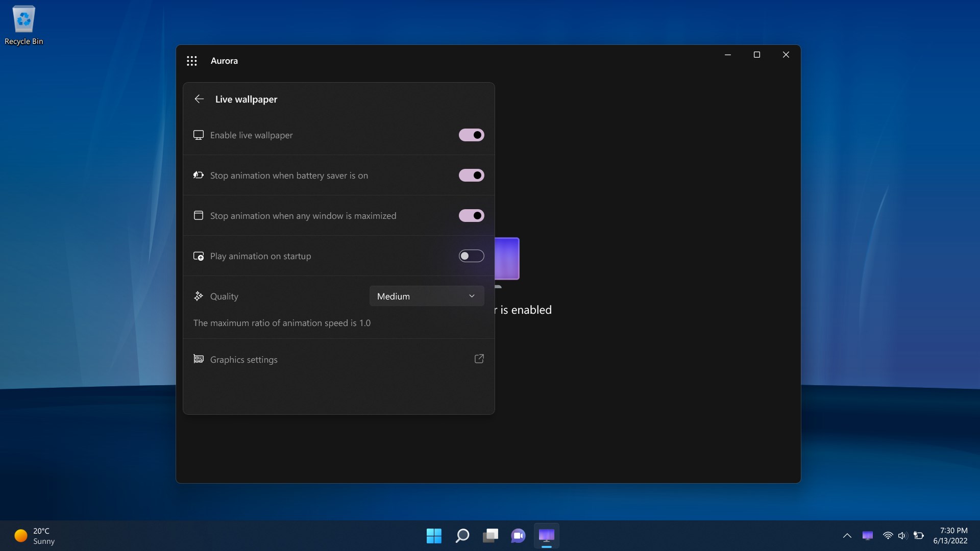
Task: Open the Quality dropdown set to Medium
Action: pos(426,296)
